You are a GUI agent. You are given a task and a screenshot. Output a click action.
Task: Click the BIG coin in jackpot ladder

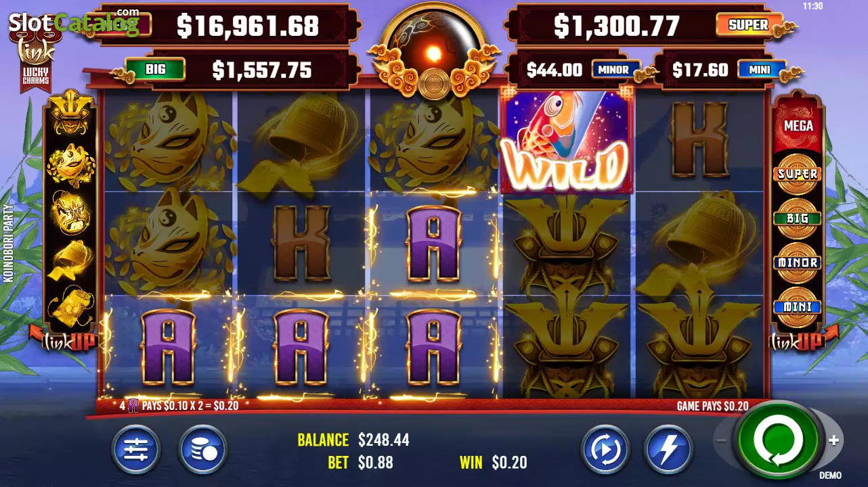pos(798,218)
